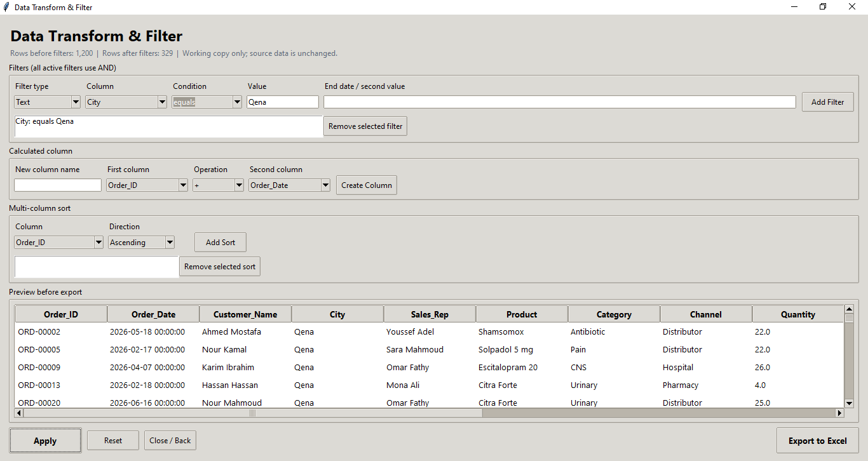This screenshot has width=868, height=461.
Task: Click the Reset button
Action: pos(113,441)
